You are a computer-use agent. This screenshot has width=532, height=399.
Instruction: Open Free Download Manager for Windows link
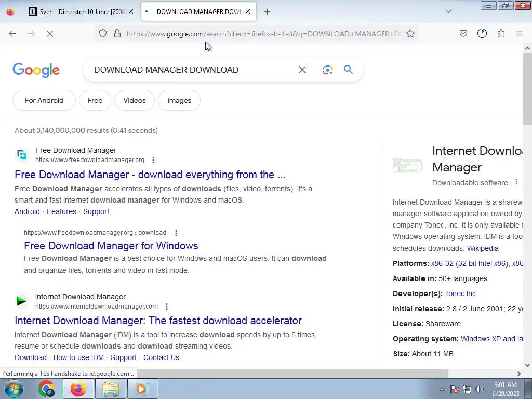[111, 246]
